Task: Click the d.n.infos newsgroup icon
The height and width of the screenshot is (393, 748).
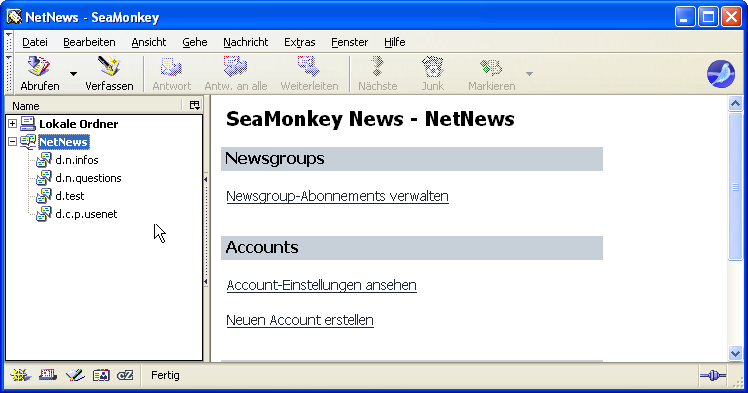Action: coord(44,160)
